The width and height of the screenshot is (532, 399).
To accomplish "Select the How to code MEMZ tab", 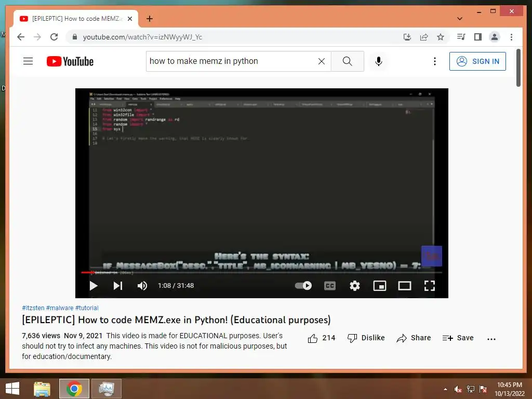I will (x=76, y=19).
